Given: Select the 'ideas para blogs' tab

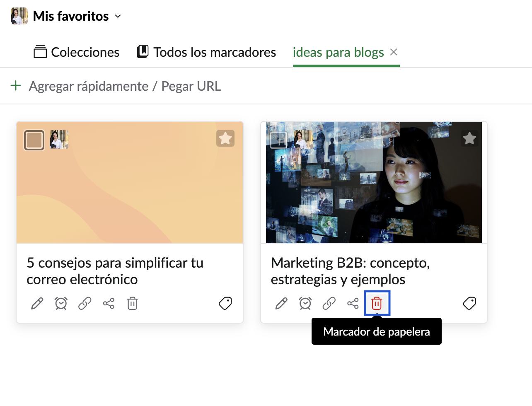Looking at the screenshot, I should point(339,52).
